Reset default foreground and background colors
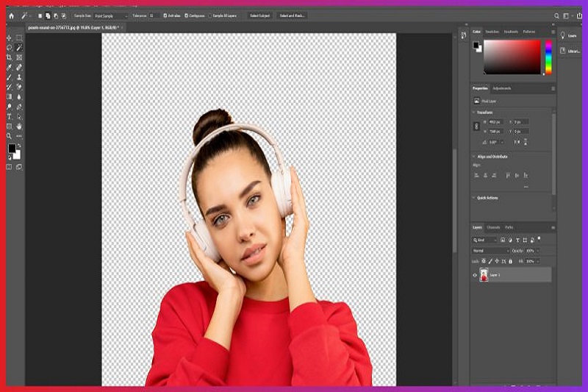Image resolution: width=588 pixels, height=392 pixels. [10, 157]
